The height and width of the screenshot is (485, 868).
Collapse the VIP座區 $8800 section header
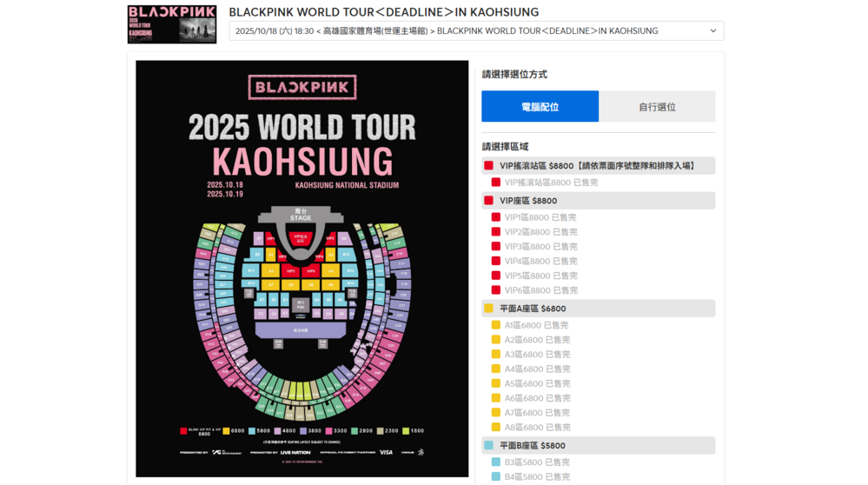598,201
